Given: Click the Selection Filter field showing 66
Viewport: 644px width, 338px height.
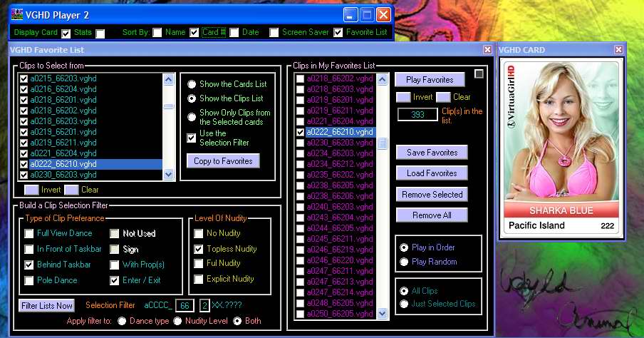Looking at the screenshot, I should point(184,306).
